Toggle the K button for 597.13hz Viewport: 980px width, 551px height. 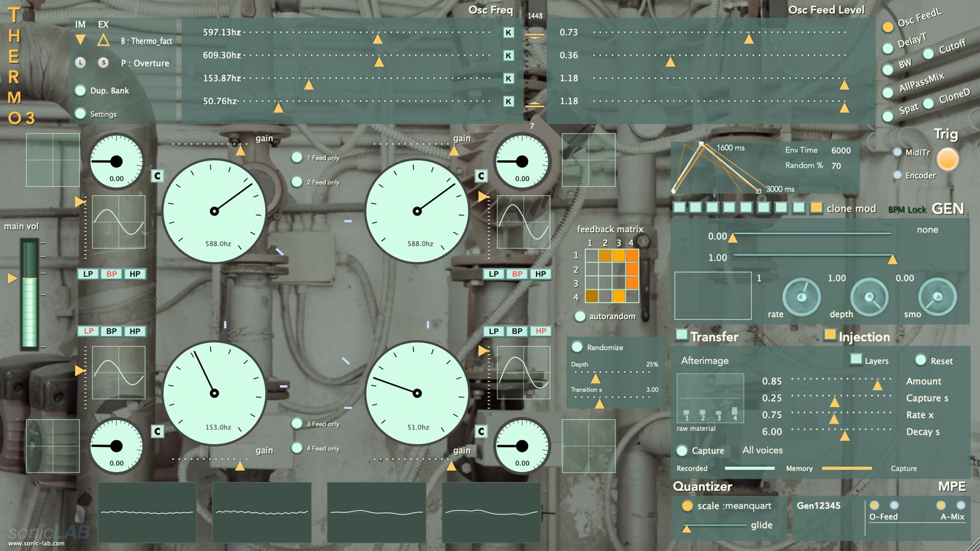(x=508, y=32)
